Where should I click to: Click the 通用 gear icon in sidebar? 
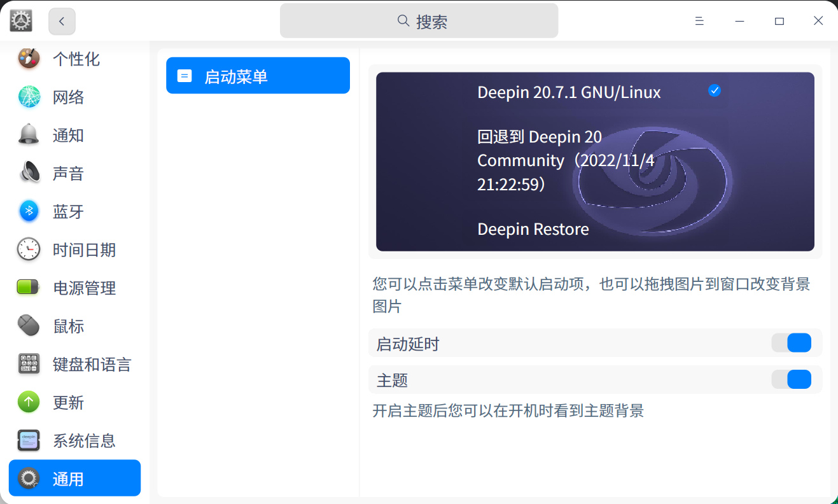click(29, 479)
